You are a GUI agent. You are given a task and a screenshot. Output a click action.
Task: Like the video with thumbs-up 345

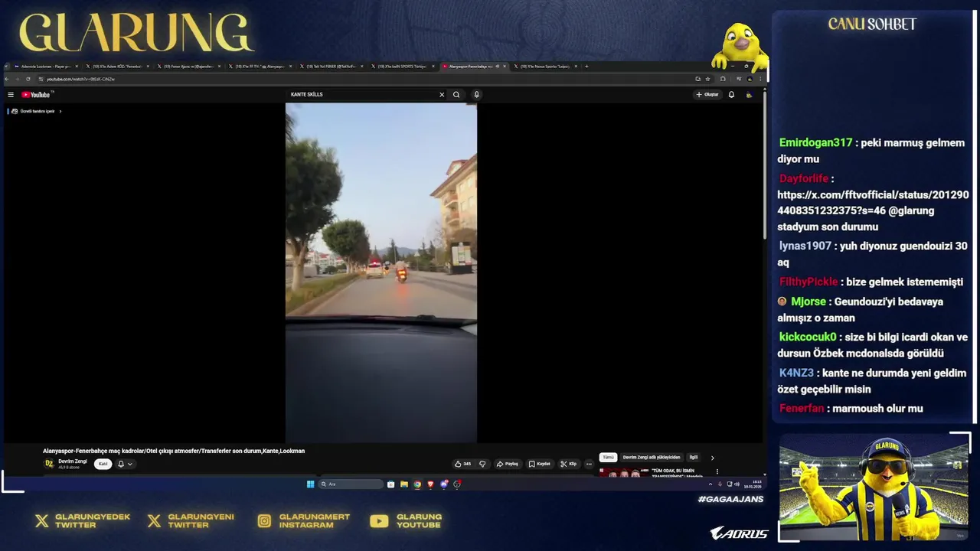point(462,464)
